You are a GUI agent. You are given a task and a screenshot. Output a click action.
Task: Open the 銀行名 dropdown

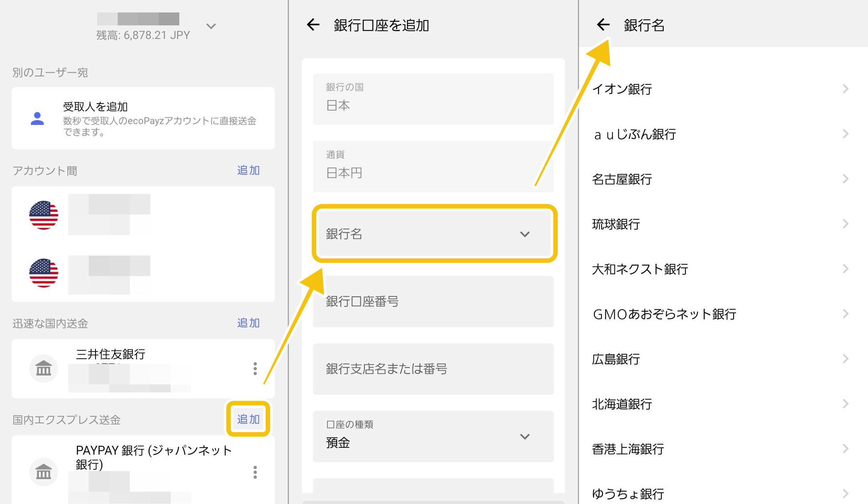tap(434, 234)
